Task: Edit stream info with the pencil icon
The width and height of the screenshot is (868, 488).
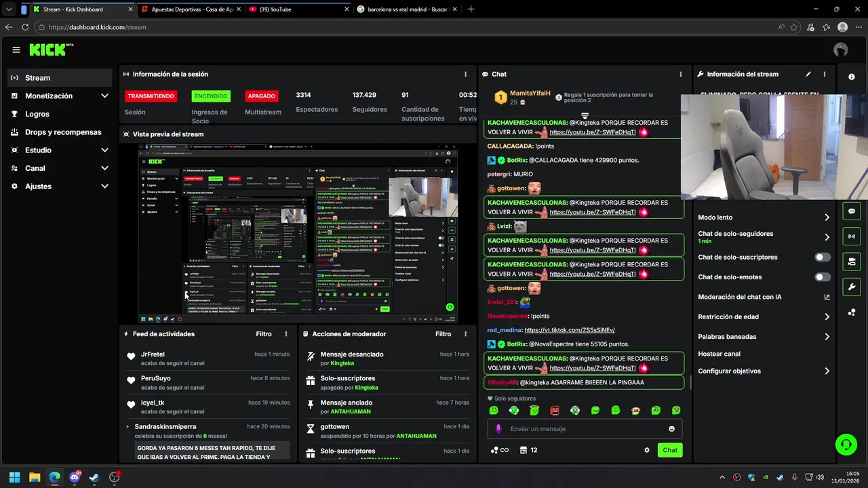Action: tap(808, 74)
